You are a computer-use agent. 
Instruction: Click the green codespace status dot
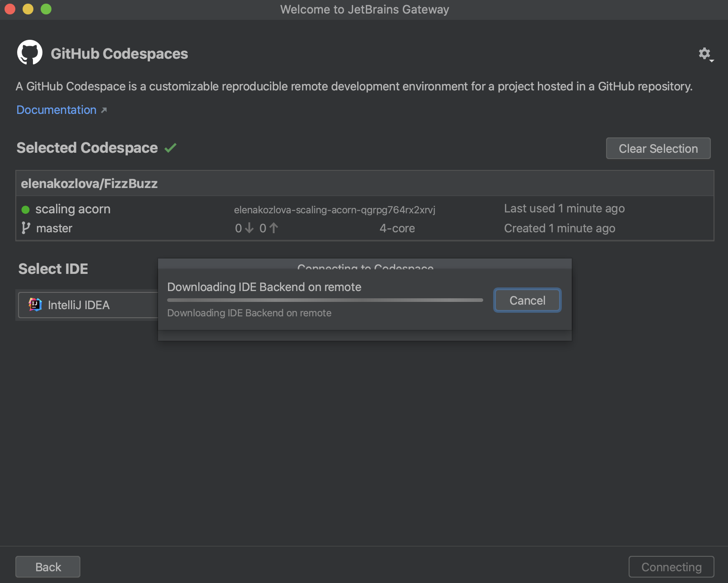pos(26,209)
